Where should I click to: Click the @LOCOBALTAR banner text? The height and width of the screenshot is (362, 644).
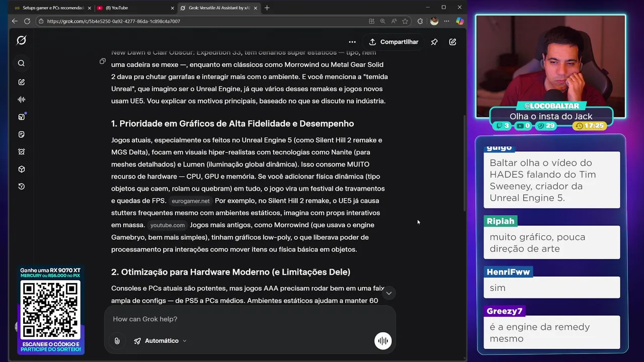click(x=551, y=106)
